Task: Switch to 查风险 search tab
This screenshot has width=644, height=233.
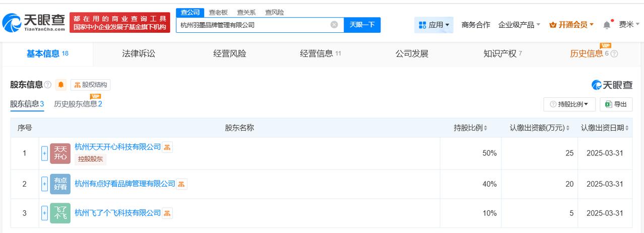Action: coord(275,12)
